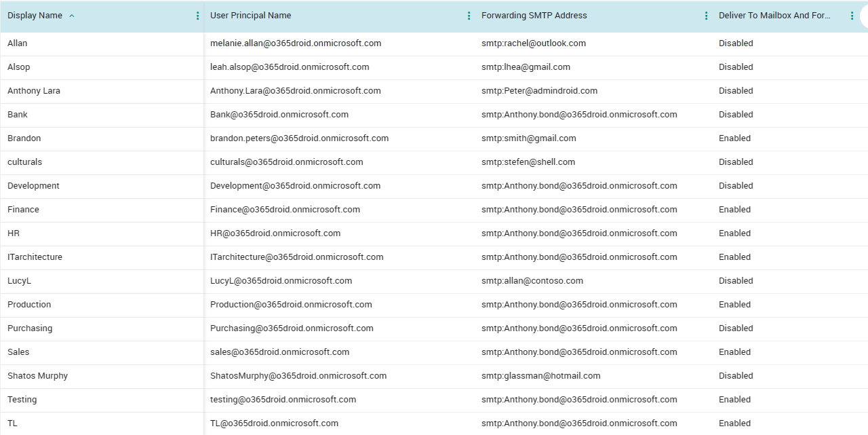Click smtp:Peter@admindroid.com forwarding address
This screenshot has width=868, height=435.
point(540,90)
